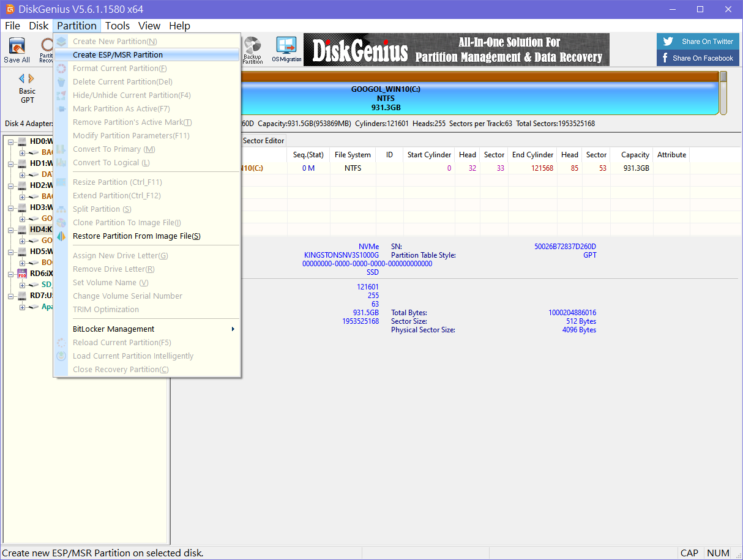The image size is (743, 560).
Task: Choose Restore Partition From Image File
Action: point(147,236)
